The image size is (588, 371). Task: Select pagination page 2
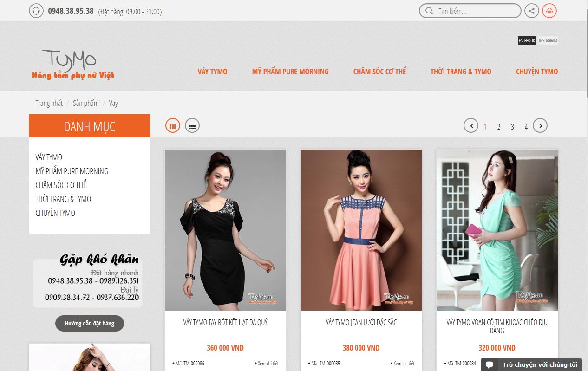pyautogui.click(x=498, y=126)
